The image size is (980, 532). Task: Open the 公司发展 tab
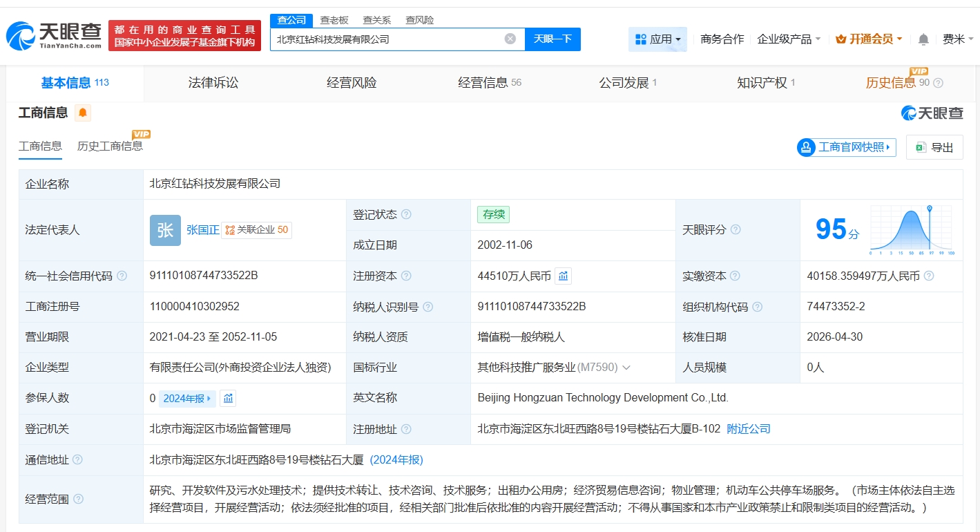pos(628,83)
